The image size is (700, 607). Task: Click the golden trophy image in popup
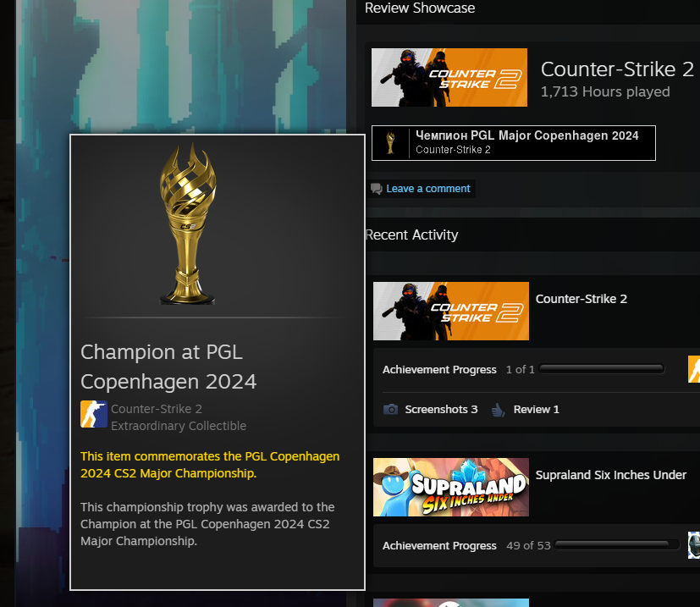coord(188,223)
